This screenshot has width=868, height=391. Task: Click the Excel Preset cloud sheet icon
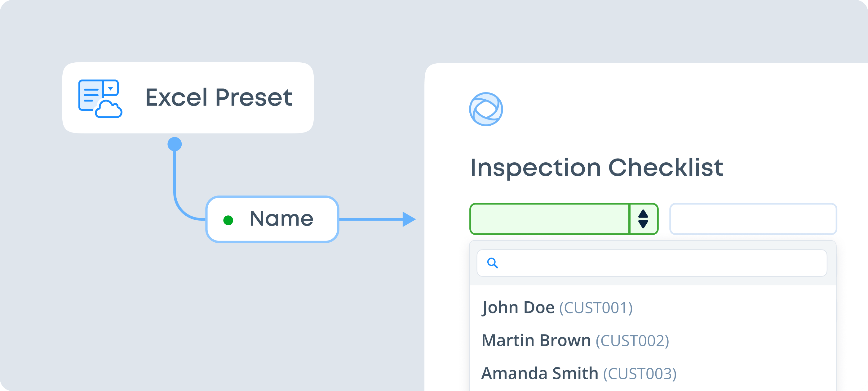pos(100,98)
